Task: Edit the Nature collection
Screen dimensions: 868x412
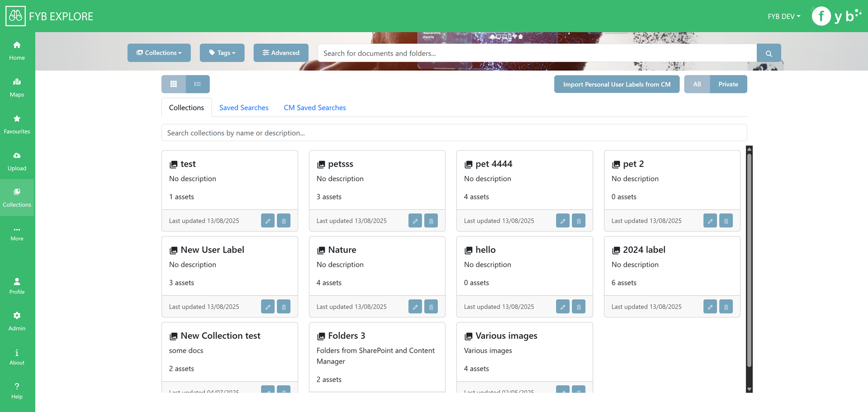Action: point(415,307)
